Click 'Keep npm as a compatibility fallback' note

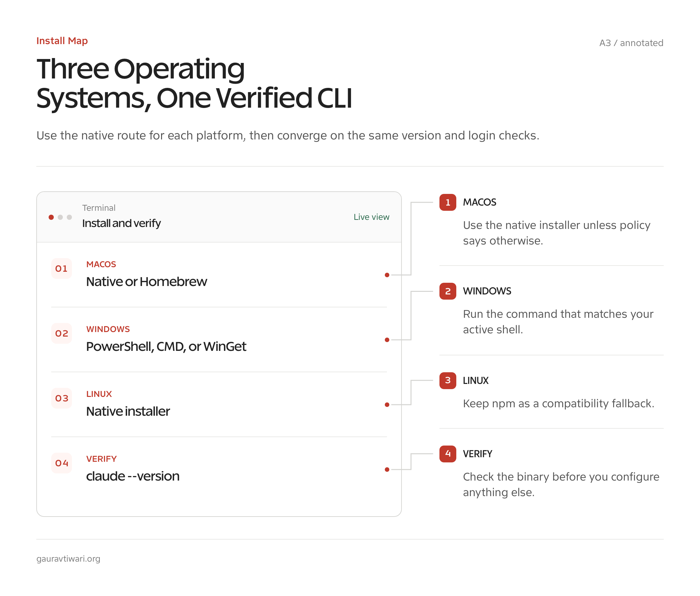tap(558, 403)
